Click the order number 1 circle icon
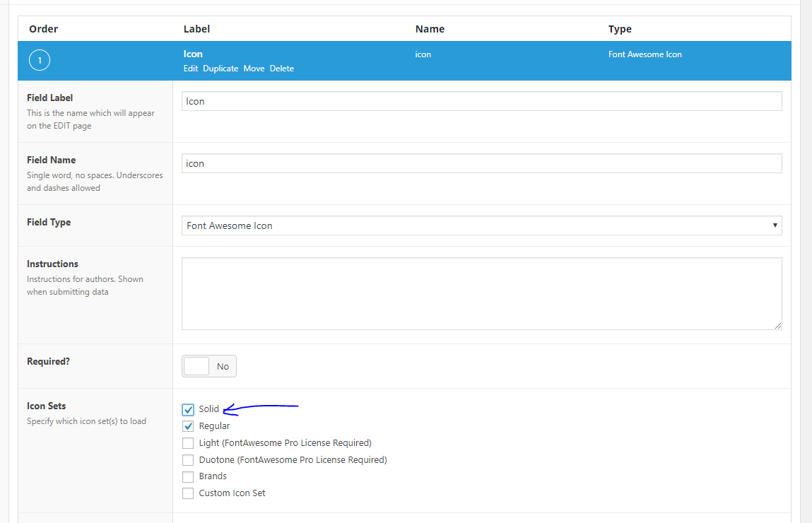 pos(40,61)
